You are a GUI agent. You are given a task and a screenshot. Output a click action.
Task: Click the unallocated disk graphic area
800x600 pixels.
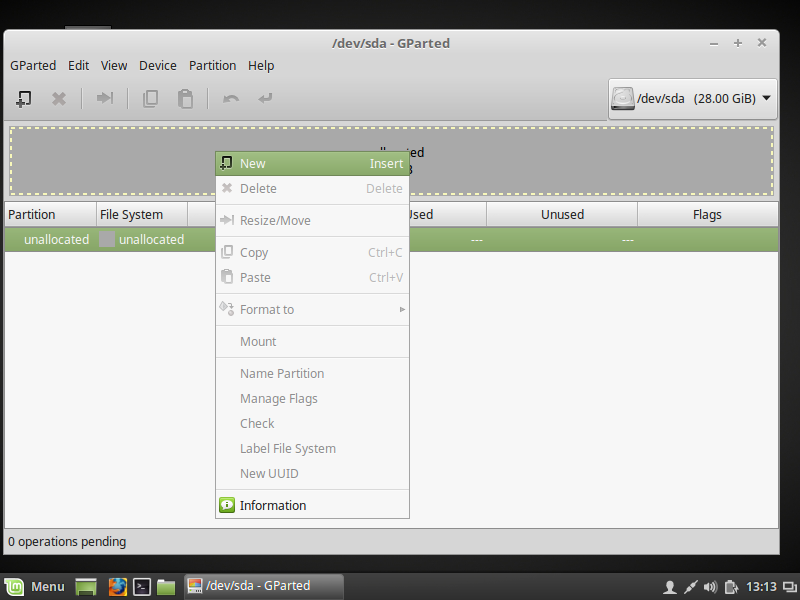point(391,161)
